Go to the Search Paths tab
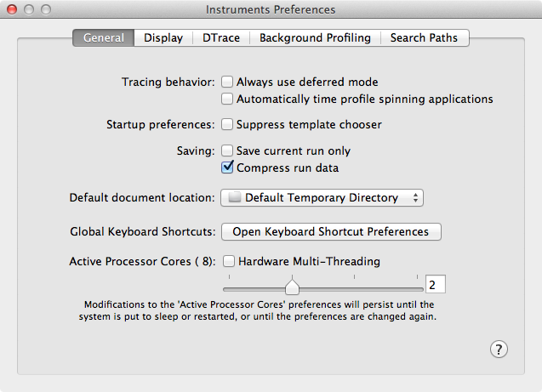Screen dimensions: 542x392 point(424,37)
